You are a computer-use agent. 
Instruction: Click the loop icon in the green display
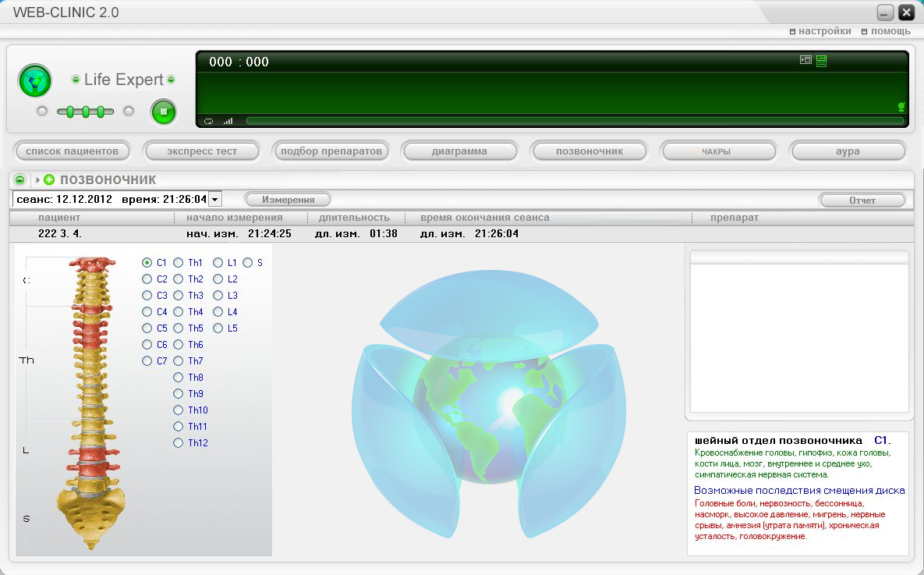(209, 121)
